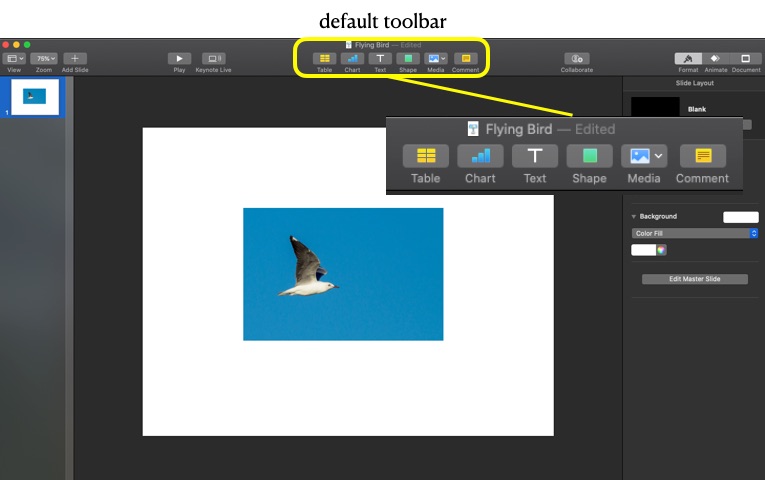Click the Collaborate button

click(577, 59)
